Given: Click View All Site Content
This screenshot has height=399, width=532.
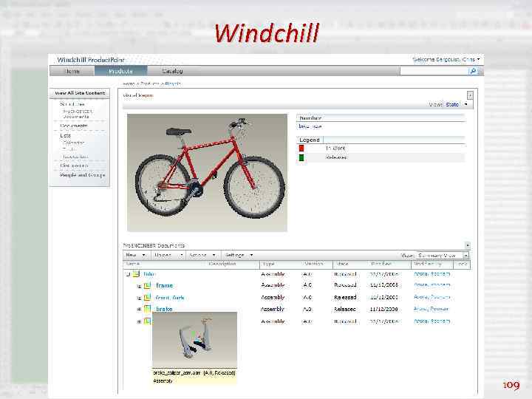Looking at the screenshot, I should 80,93.
